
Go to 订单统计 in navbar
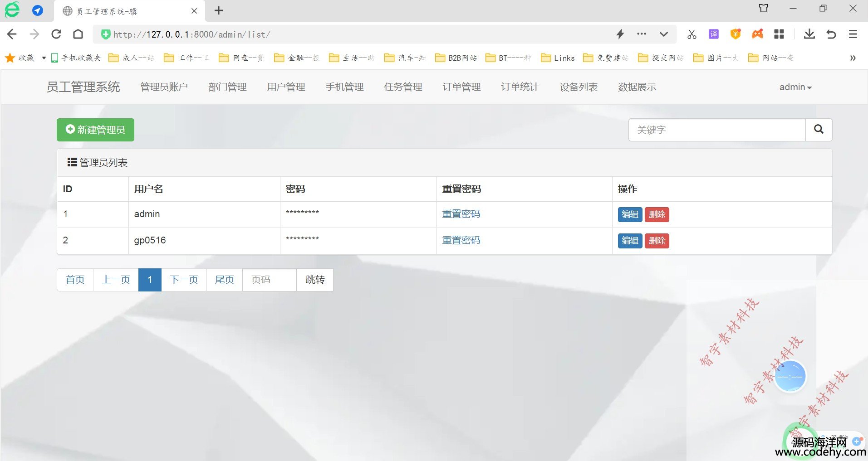(x=520, y=87)
